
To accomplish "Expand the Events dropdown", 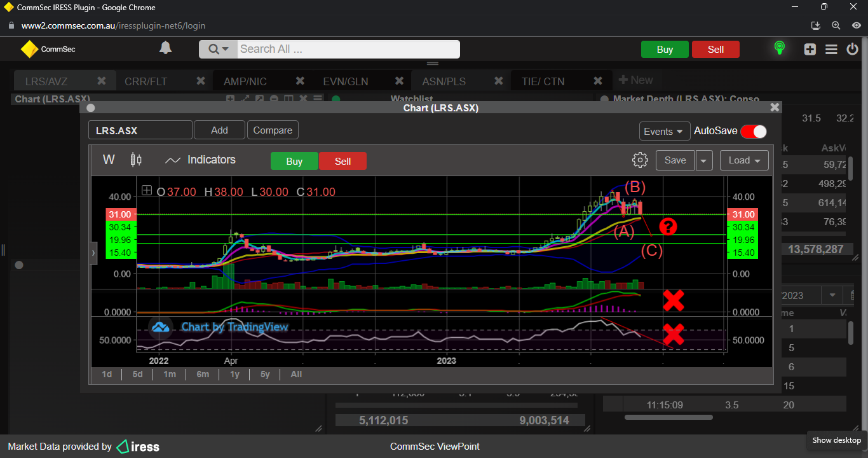I will [664, 131].
